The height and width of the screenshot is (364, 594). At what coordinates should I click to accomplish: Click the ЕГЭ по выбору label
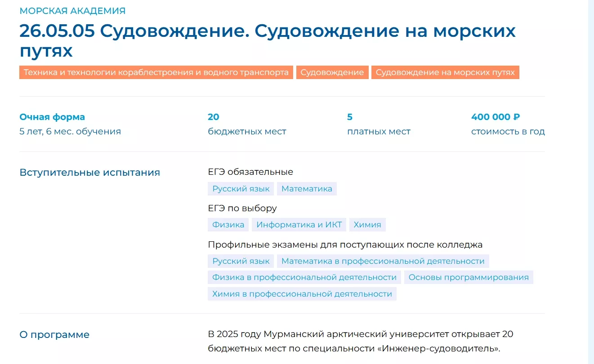[x=242, y=208]
